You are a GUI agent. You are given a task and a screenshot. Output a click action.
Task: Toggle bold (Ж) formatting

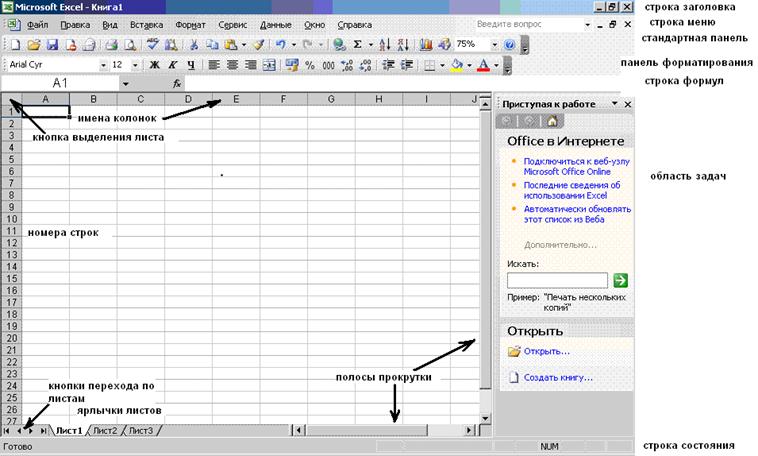(x=154, y=65)
